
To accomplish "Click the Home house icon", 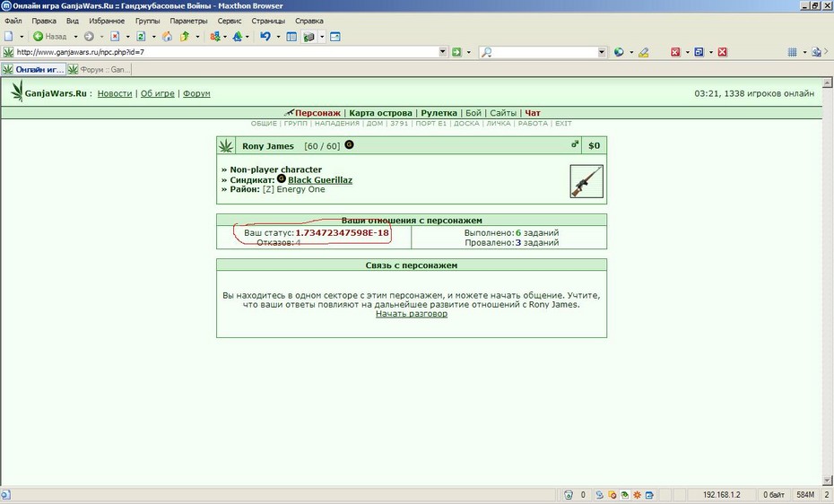I will click(x=167, y=36).
